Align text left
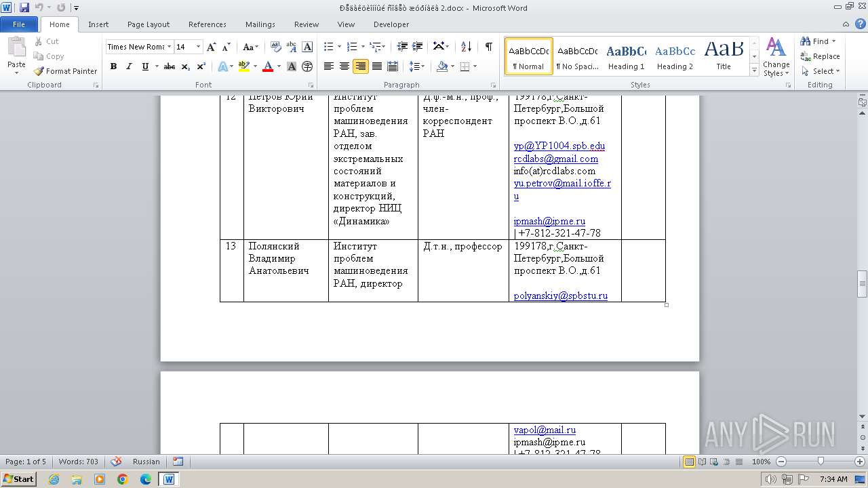Screen dimensions: 868x488 click(x=329, y=66)
